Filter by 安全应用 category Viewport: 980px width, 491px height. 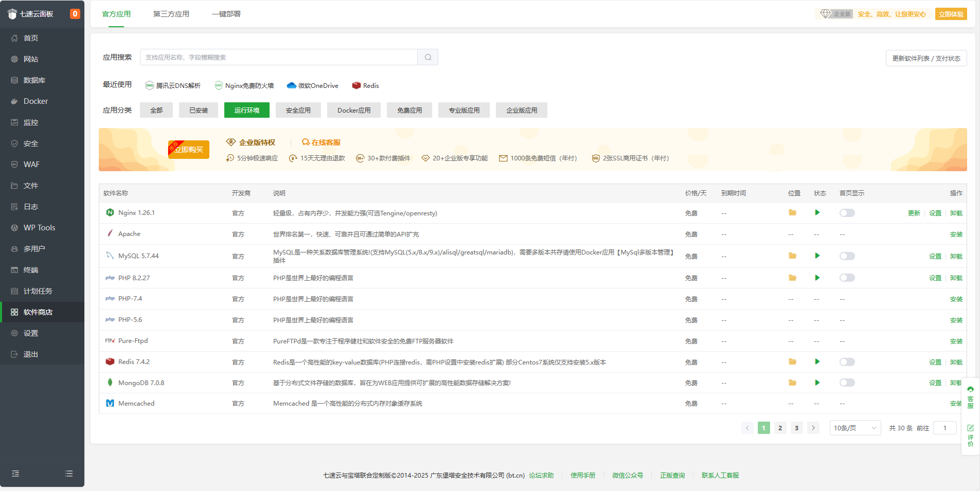click(298, 110)
